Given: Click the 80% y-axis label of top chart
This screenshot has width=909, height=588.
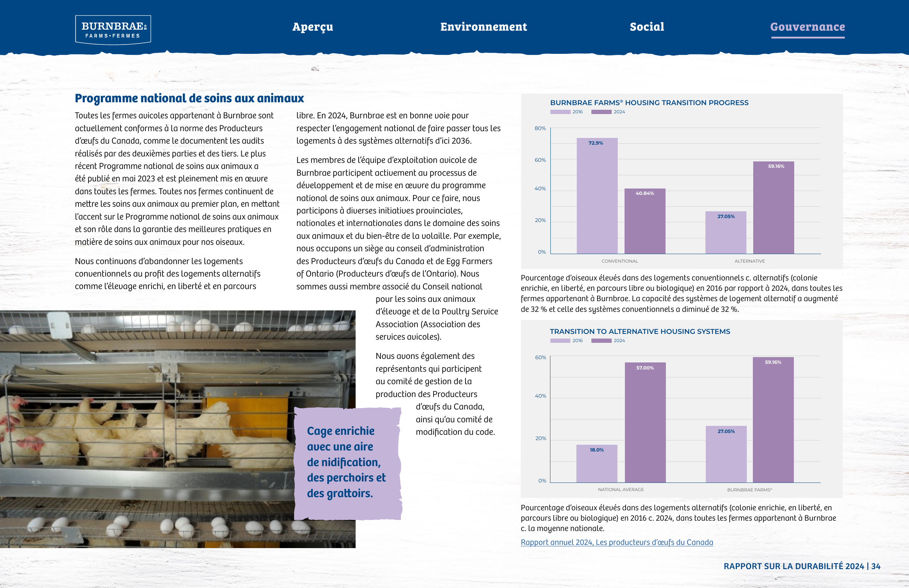Looking at the screenshot, I should pos(540,128).
